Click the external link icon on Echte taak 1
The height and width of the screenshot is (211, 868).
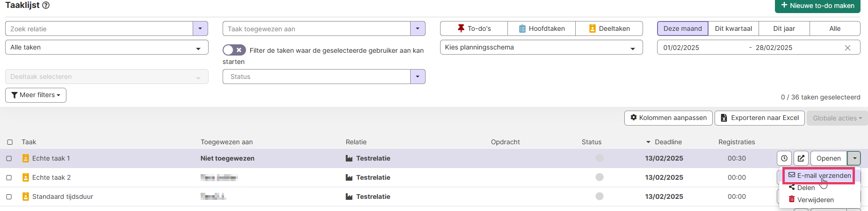coord(801,158)
